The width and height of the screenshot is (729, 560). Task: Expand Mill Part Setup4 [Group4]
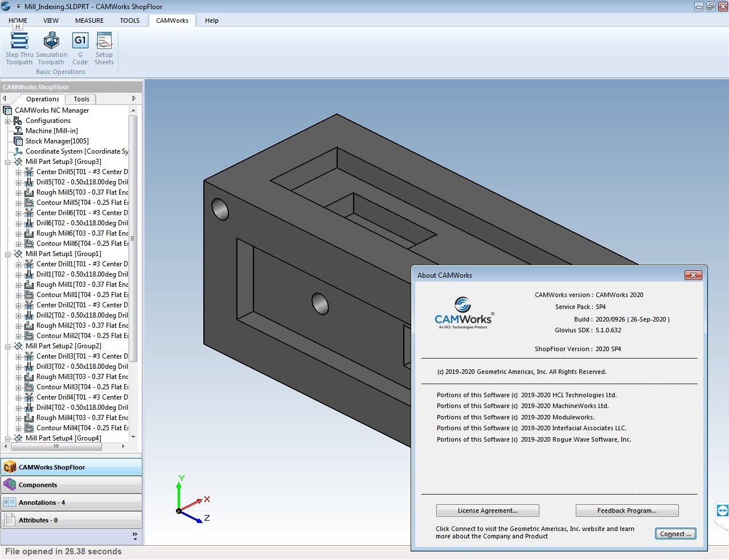(x=7, y=439)
